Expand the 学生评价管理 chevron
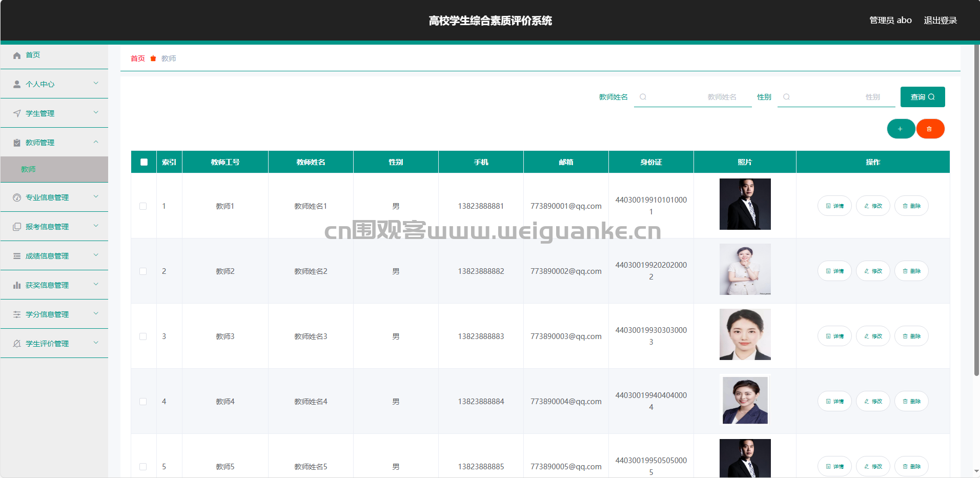 [96, 343]
